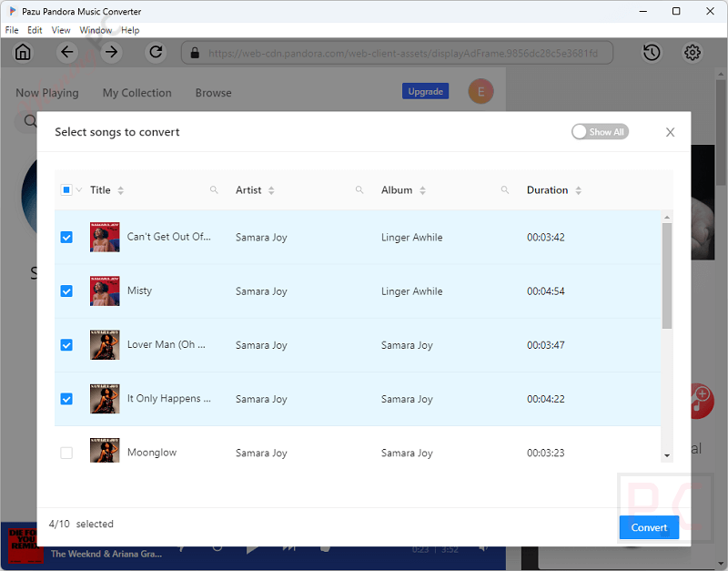Screen dimensions: 728x571
Task: Switch to My Collection tab
Action: tap(137, 93)
